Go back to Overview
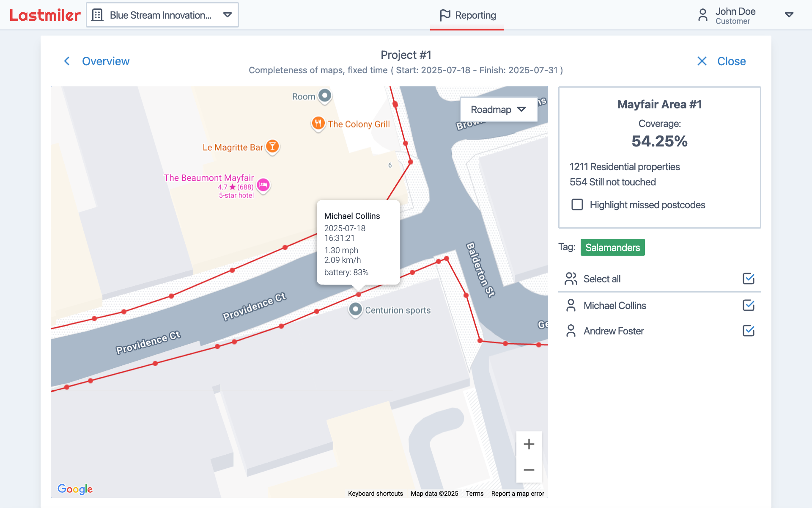Image resolution: width=812 pixels, height=508 pixels. pyautogui.click(x=105, y=61)
